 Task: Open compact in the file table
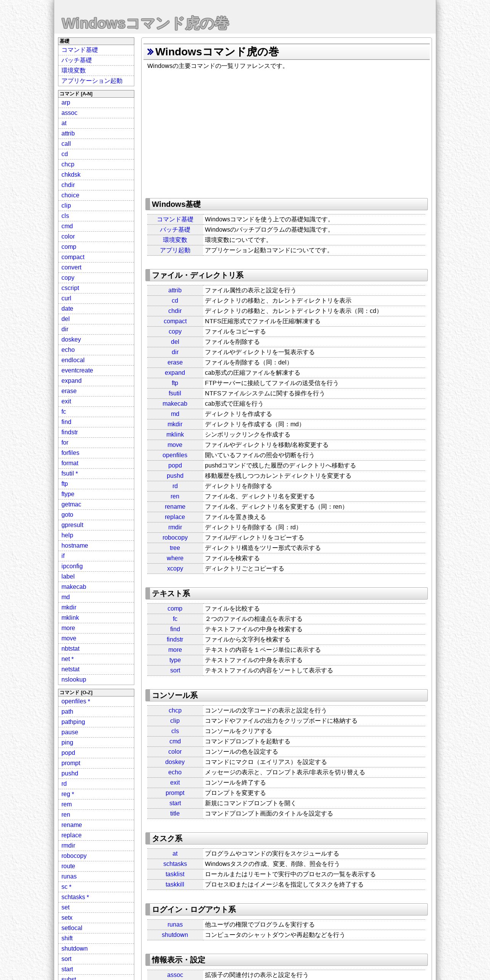pos(175,321)
